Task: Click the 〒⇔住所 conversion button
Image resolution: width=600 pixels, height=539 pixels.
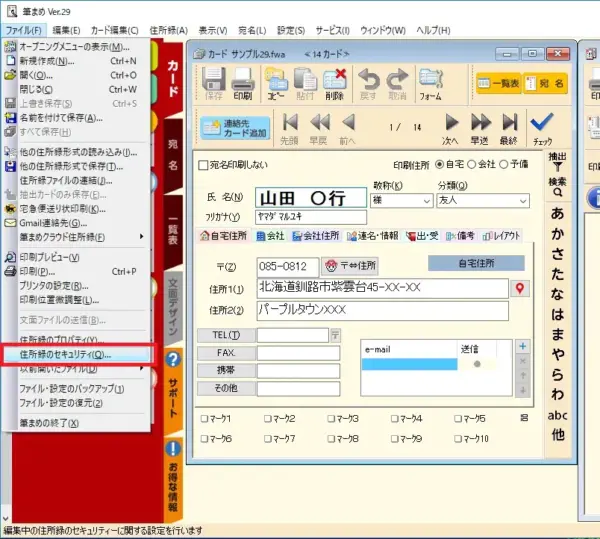Action: (x=350, y=266)
